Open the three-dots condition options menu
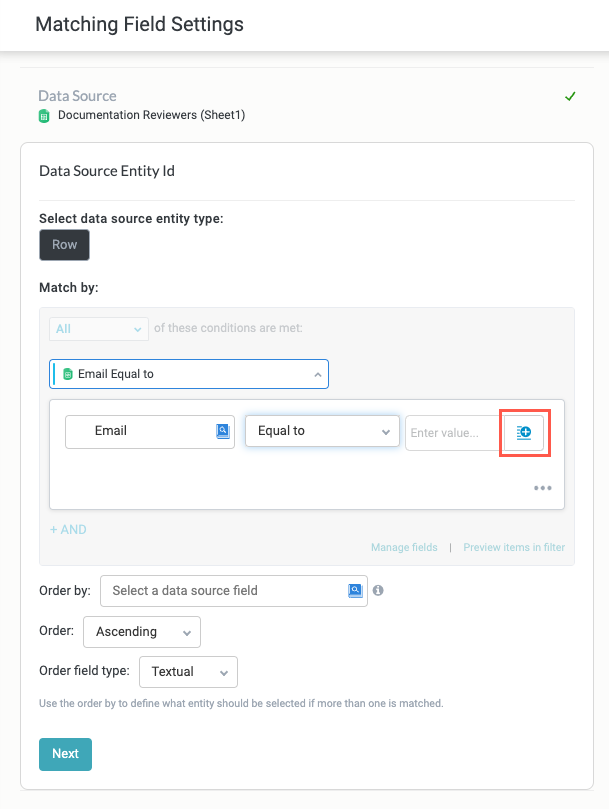 543,488
